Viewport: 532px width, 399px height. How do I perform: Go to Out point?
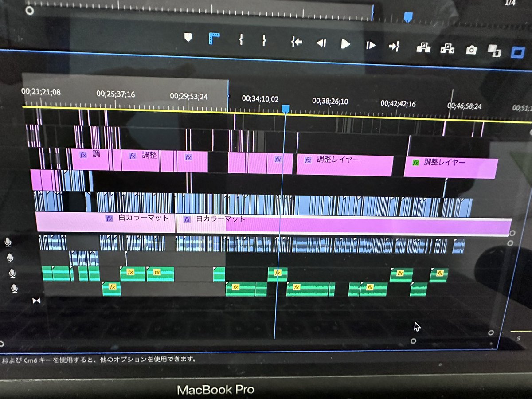394,46
